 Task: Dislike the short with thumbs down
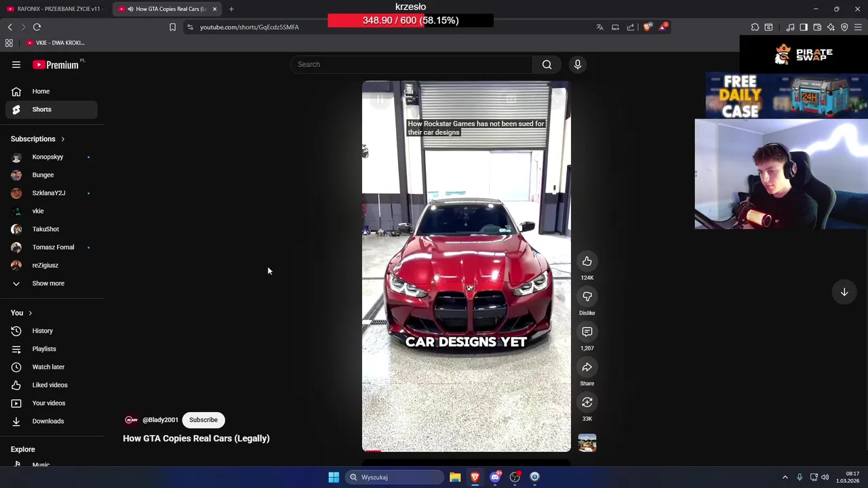[x=587, y=296]
